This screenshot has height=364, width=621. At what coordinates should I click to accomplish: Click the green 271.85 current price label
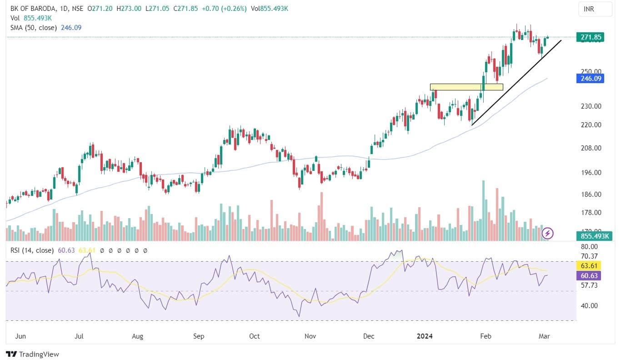coord(590,37)
